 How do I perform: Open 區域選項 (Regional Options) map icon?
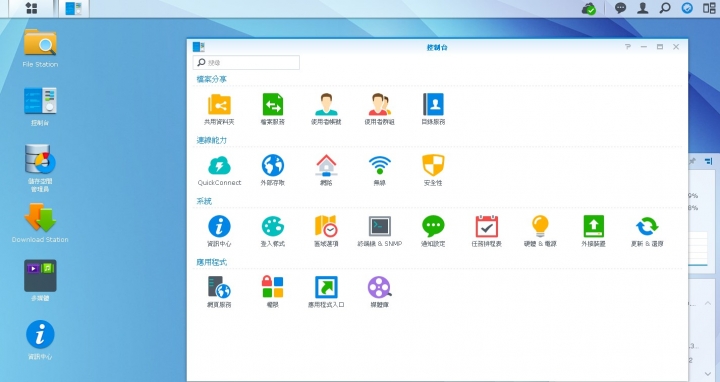[x=326, y=226]
